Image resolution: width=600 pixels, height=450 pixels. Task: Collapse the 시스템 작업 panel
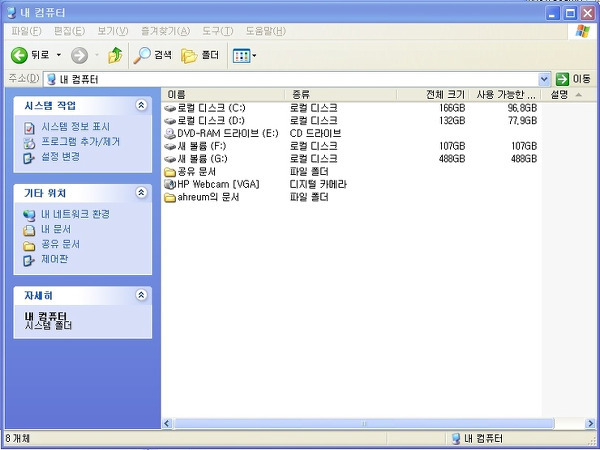[x=141, y=105]
